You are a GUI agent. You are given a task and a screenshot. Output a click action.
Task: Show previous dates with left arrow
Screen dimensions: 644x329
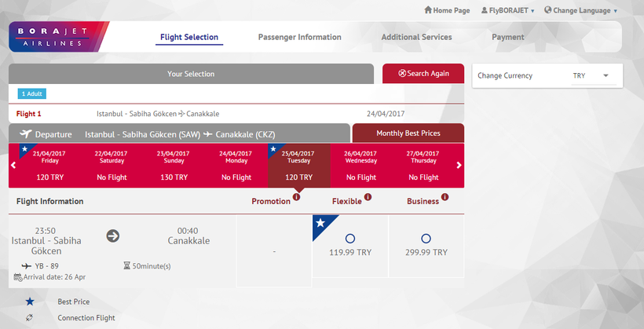13,165
